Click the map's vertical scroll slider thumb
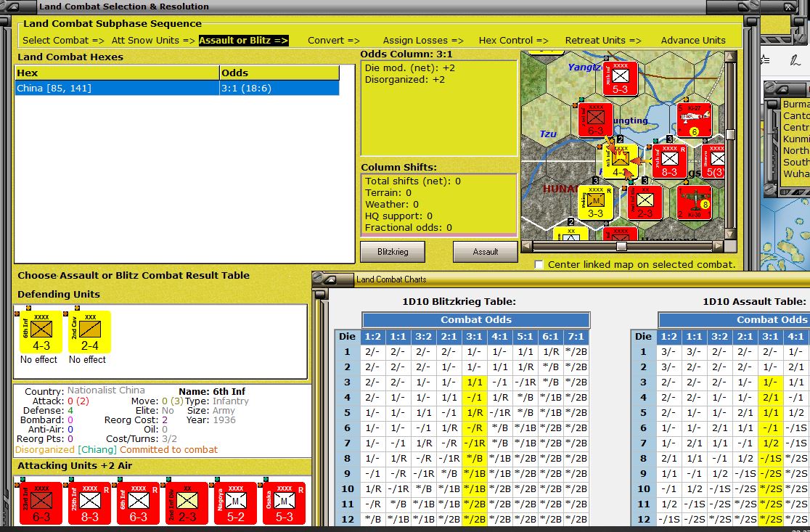This screenshot has height=532, width=810. [730, 134]
